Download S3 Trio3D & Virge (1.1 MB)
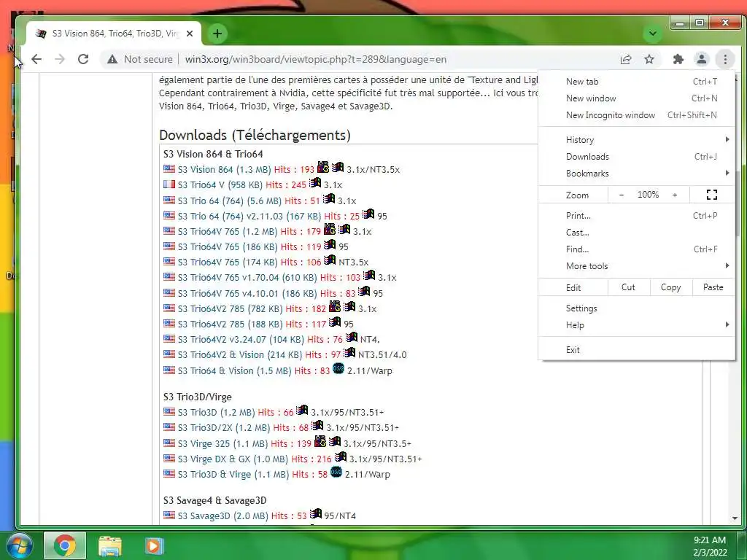Screen dimensions: 747x560 pos(233,474)
